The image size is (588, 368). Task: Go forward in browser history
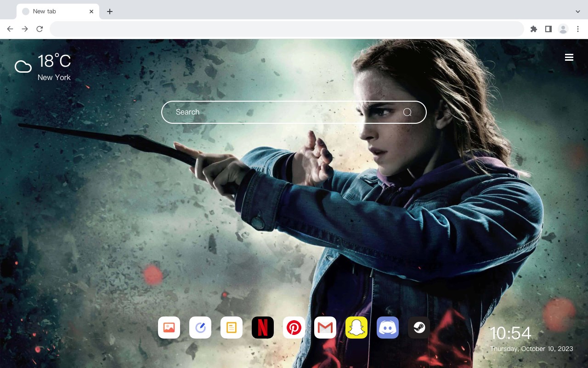click(25, 29)
